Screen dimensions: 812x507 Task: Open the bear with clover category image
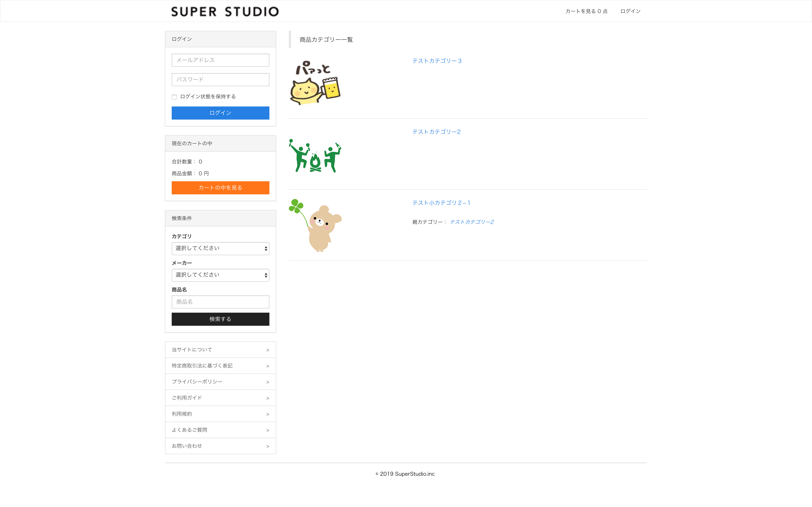(315, 225)
